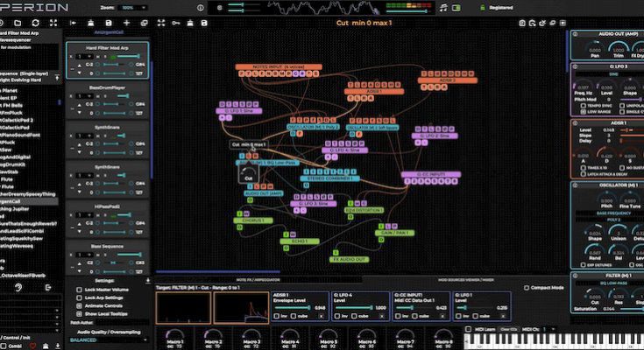The width and height of the screenshot is (644, 350).
Task: Adjust the ADSR 1 Envelope Level slider
Action: point(298,307)
